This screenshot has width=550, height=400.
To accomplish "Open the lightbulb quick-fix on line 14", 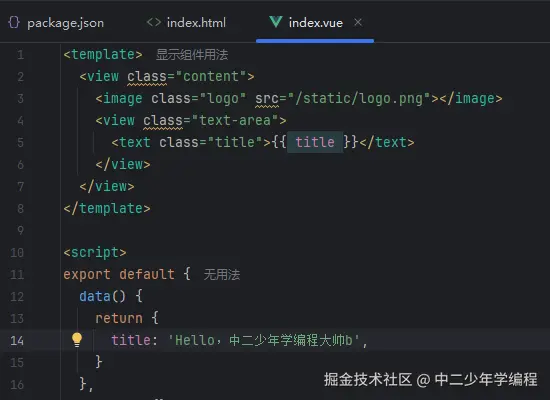I will pyautogui.click(x=77, y=340).
